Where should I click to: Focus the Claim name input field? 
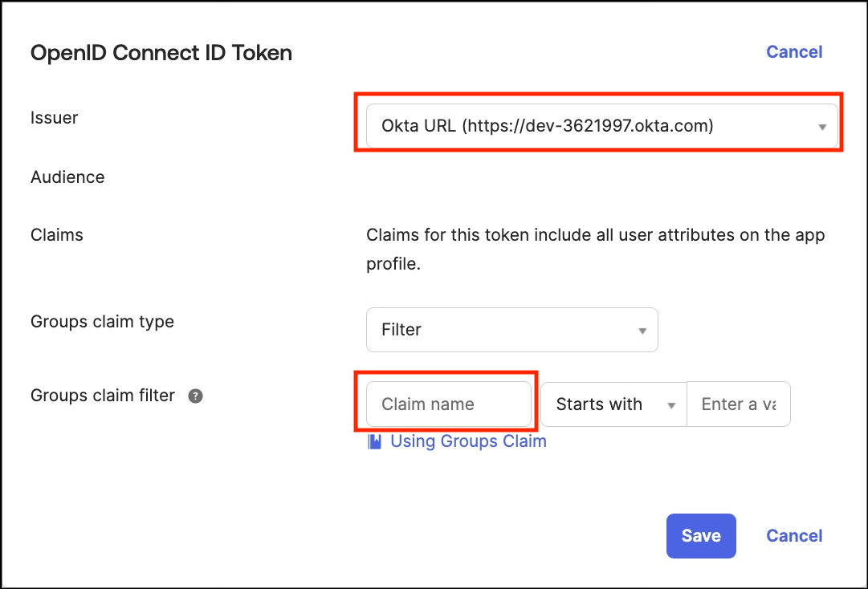pos(448,404)
